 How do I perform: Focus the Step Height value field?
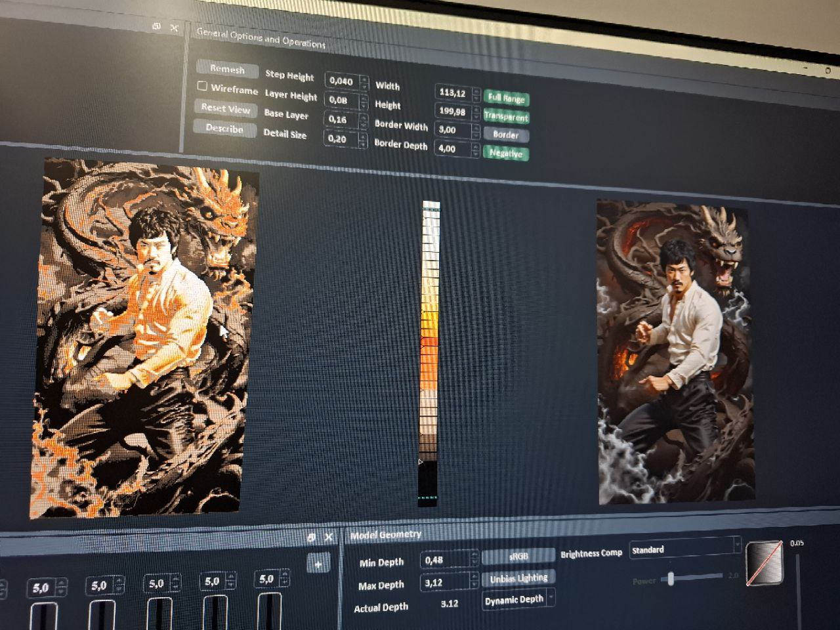tap(342, 81)
